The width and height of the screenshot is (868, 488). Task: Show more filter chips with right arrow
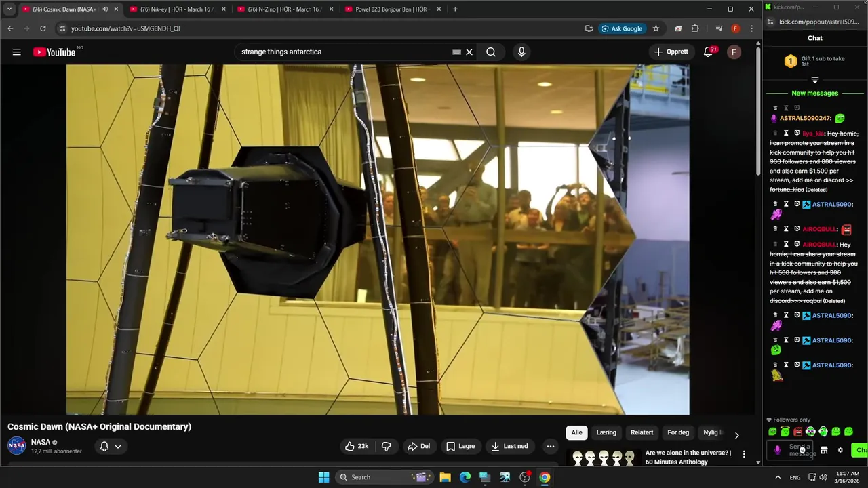point(736,435)
